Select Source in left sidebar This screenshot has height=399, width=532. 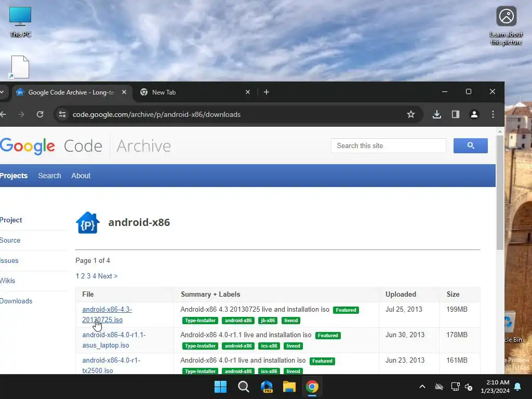click(x=10, y=240)
